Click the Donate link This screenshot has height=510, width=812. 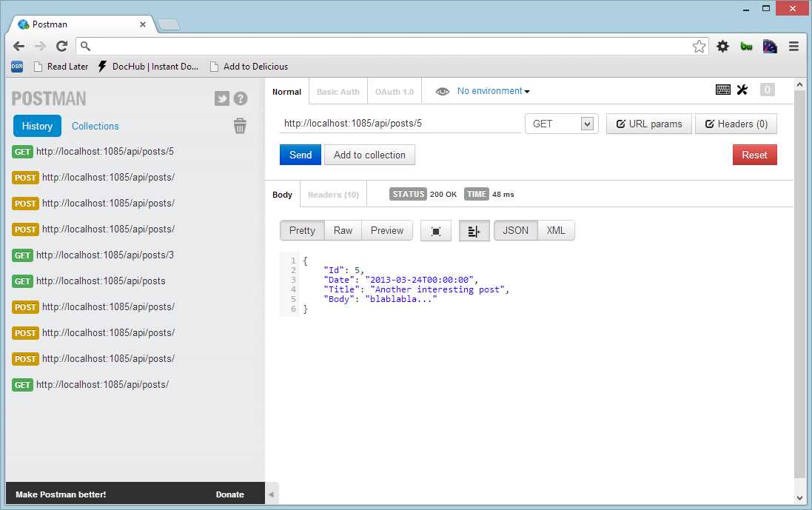pyautogui.click(x=230, y=494)
